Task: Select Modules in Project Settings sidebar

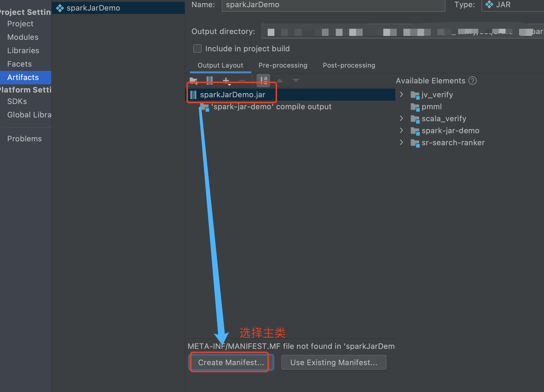Action: click(23, 37)
